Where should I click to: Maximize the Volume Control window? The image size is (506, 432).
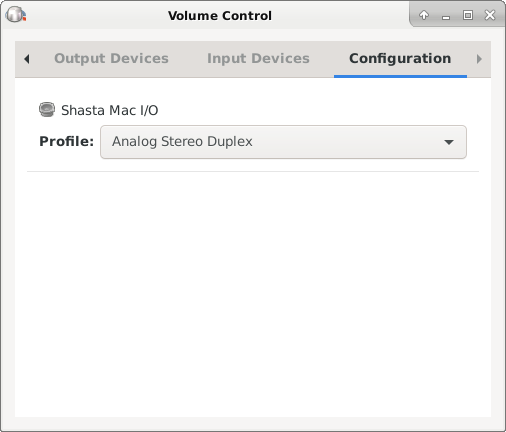click(x=468, y=15)
